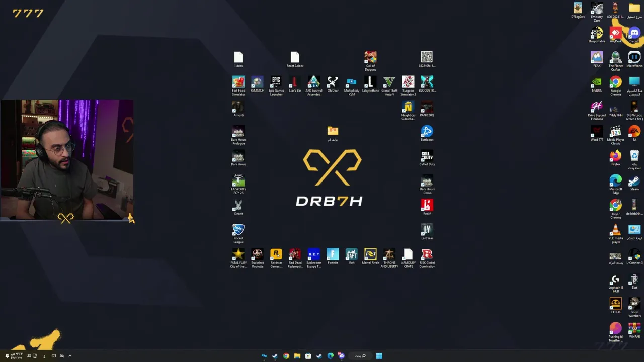
Task: Select the Oh Deer game icon
Action: pyautogui.click(x=333, y=84)
